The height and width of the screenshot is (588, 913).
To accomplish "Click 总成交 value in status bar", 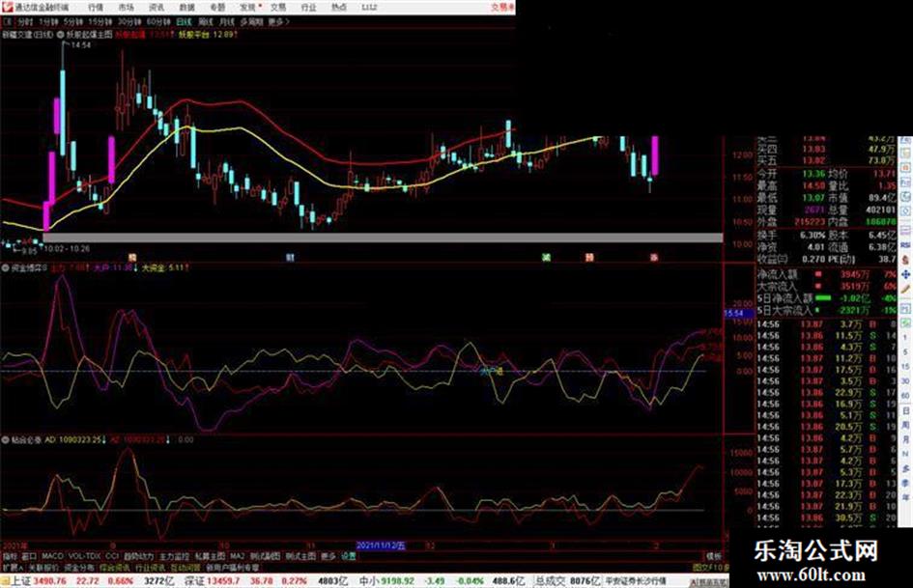I will coord(585,581).
